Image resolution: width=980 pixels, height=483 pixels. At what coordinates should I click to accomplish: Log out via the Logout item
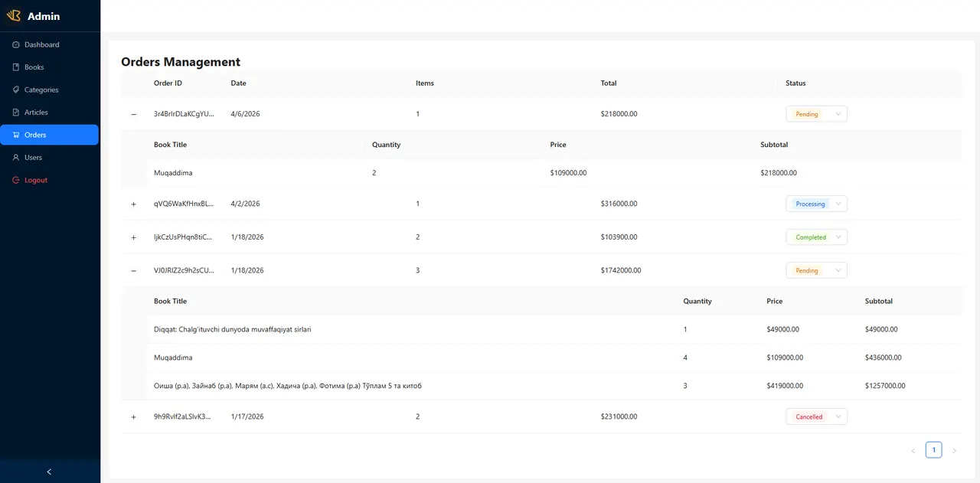pos(50,180)
